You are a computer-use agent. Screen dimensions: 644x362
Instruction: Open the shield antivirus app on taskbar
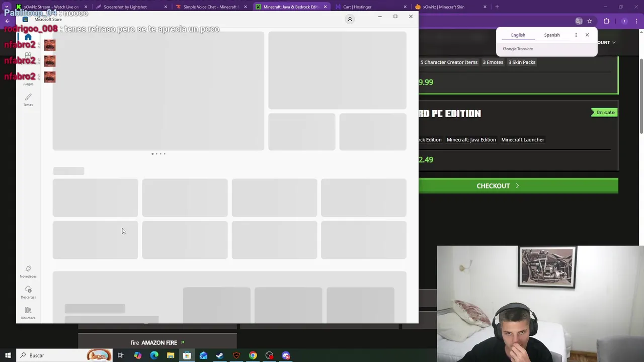click(x=236, y=355)
